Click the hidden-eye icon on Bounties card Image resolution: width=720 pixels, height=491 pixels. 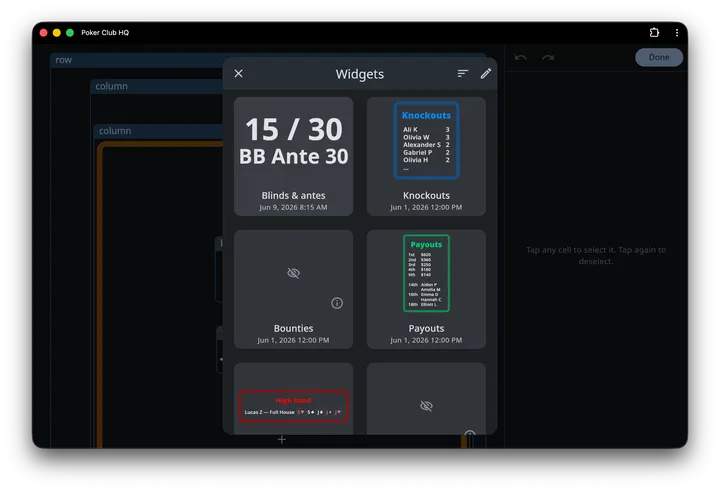tap(293, 273)
